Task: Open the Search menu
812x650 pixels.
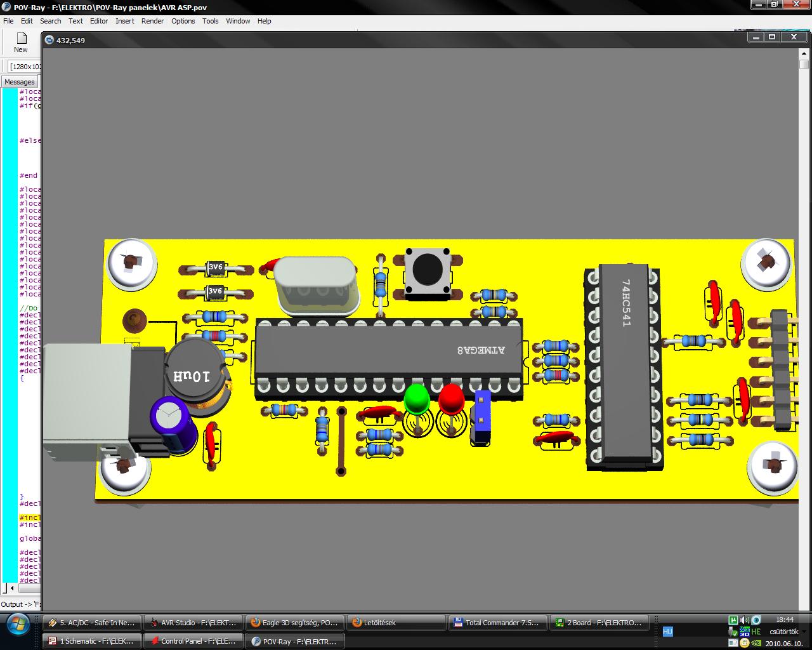Action: 51,21
